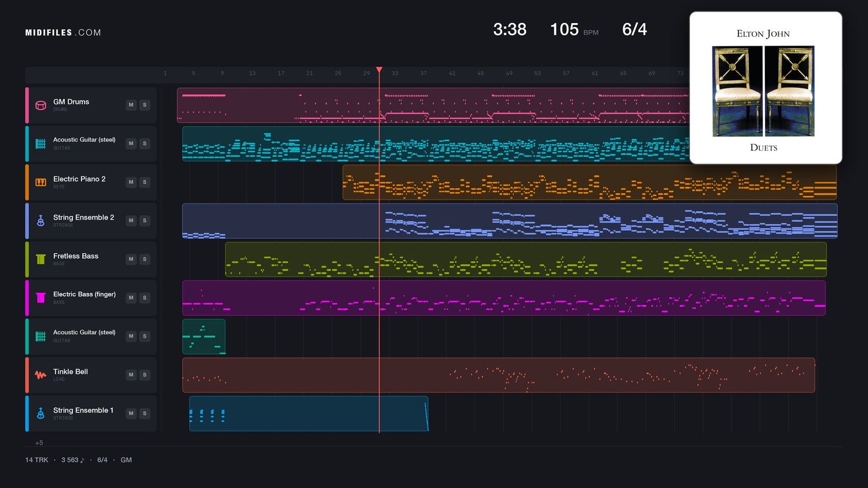Viewport: 868px width, 488px height.
Task: Solo the GM Drums track
Action: coord(145,105)
